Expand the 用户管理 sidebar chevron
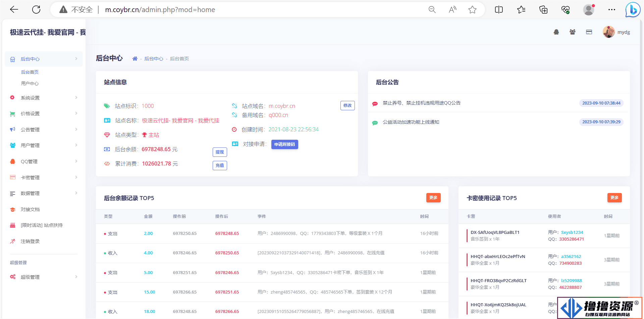Image resolution: width=644 pixels, height=319 pixels. [x=76, y=145]
